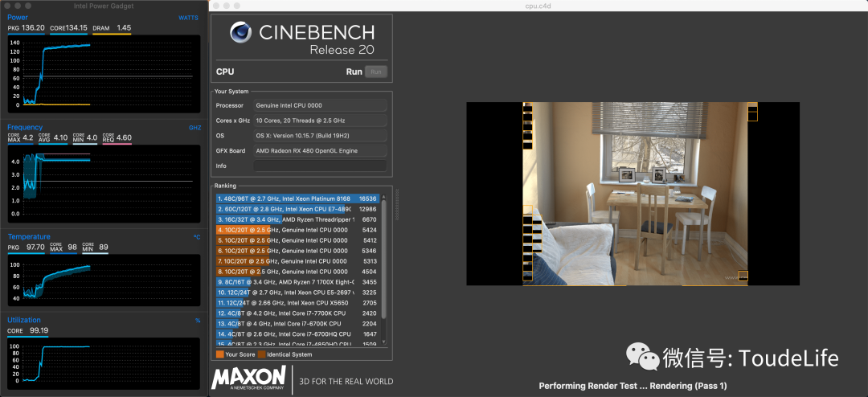Image resolution: width=868 pixels, height=397 pixels.
Task: Click the frequency graph in Power Gadget
Action: coord(104,182)
